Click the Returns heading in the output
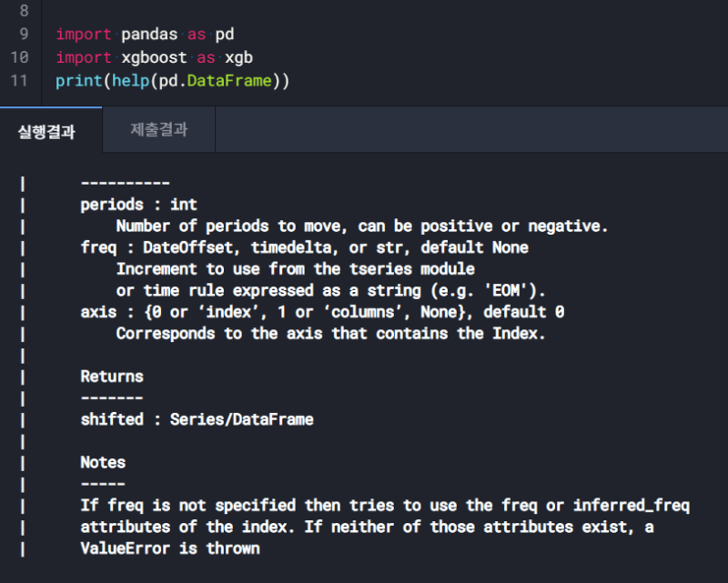The image size is (728, 583). point(112,376)
